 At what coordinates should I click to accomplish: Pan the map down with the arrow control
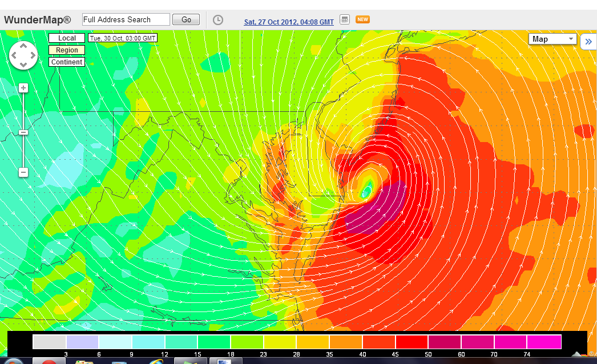23,64
